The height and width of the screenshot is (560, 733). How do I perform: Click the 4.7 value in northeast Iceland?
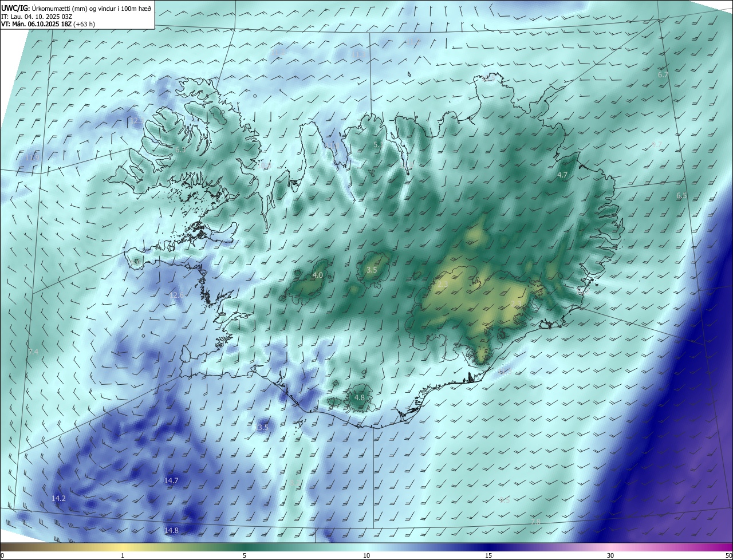click(x=562, y=175)
